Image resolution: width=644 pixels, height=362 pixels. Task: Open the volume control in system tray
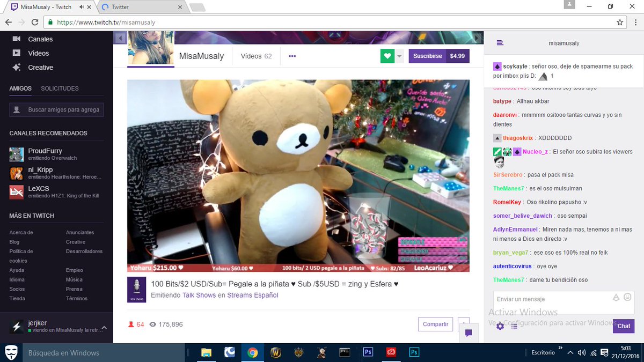click(582, 352)
